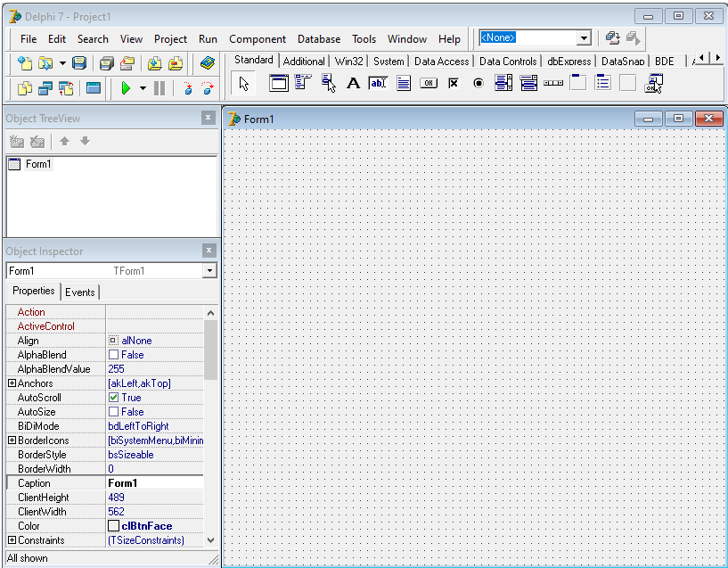Screen dimensions: 728x568
Task: Select the RadioButton component icon
Action: click(479, 83)
